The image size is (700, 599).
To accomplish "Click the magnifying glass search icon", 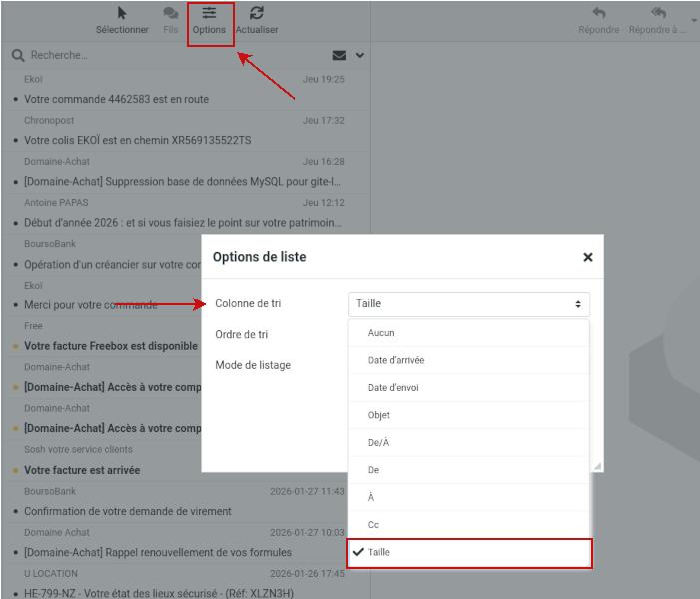I will click(x=18, y=56).
